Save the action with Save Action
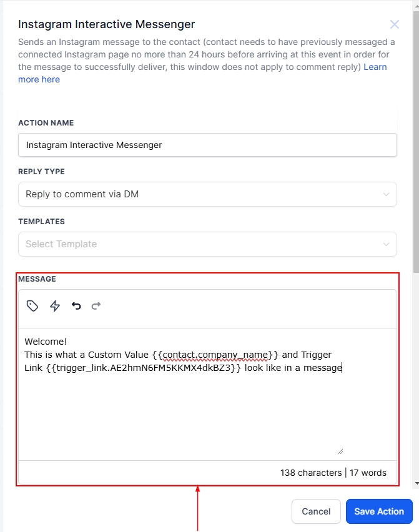 pyautogui.click(x=379, y=511)
